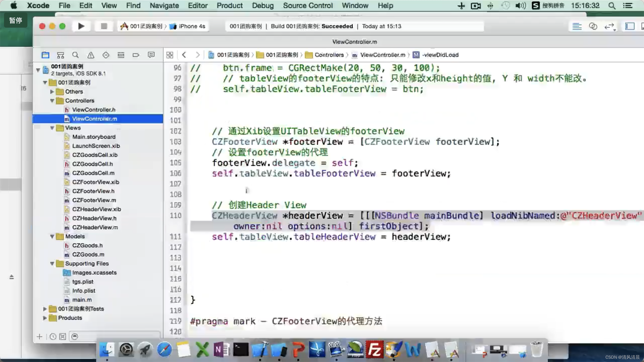Open Info.plist
Image resolution: width=644 pixels, height=362 pixels.
[x=84, y=291]
